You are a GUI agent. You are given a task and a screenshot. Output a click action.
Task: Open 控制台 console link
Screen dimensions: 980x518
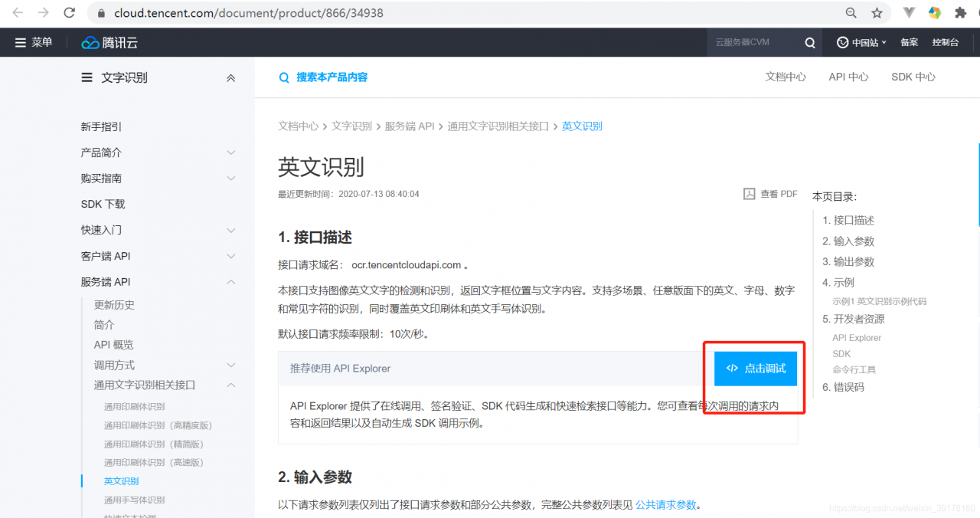coord(945,42)
